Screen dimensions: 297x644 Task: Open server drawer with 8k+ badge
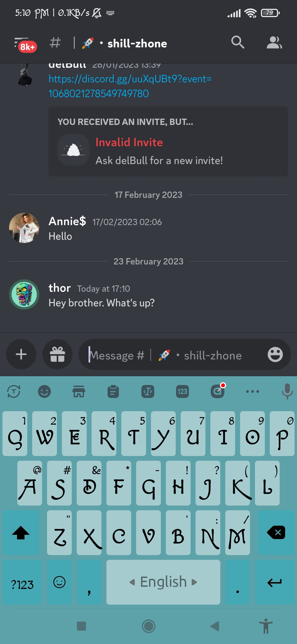(x=25, y=44)
